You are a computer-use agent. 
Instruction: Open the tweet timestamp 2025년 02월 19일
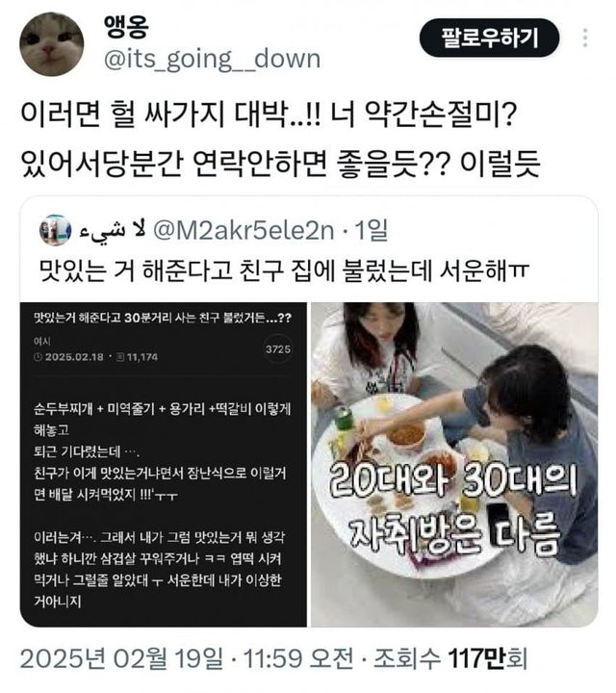(x=121, y=659)
